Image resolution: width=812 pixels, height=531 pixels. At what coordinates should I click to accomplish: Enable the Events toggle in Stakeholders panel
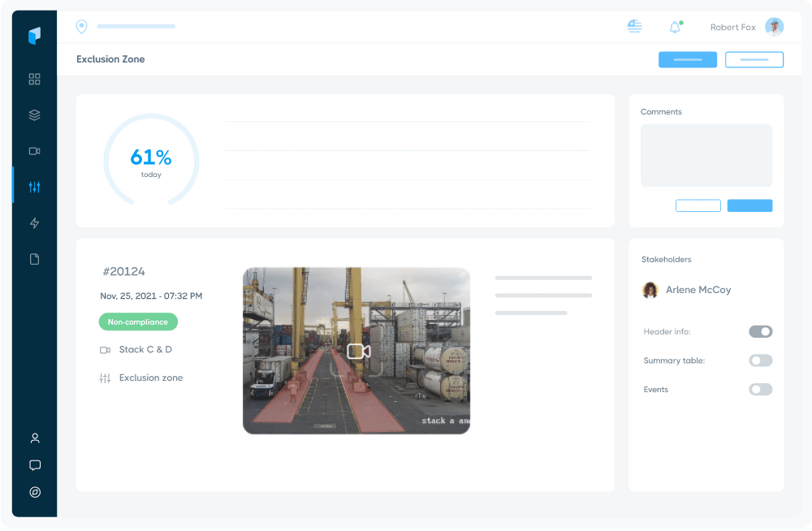(x=760, y=389)
